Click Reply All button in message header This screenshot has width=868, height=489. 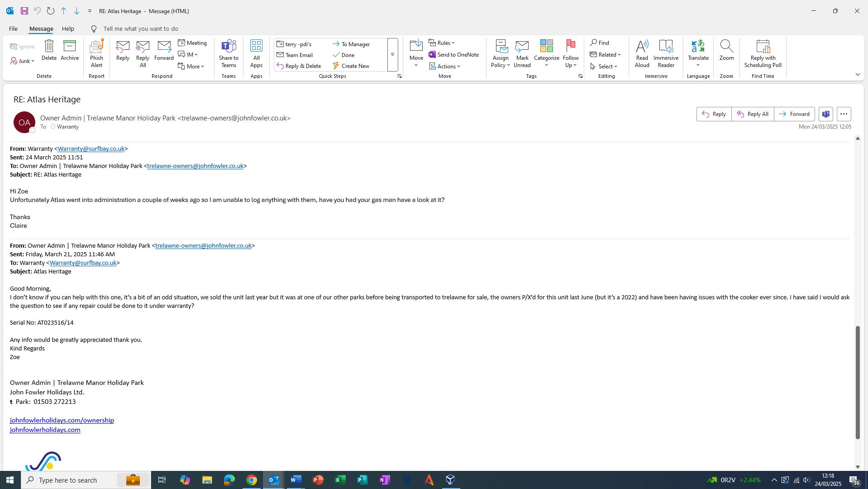pyautogui.click(x=753, y=114)
